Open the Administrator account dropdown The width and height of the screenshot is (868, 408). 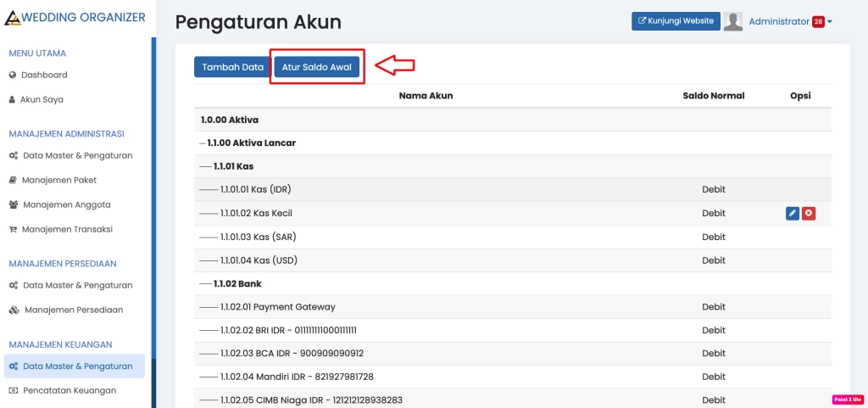pyautogui.click(x=790, y=22)
